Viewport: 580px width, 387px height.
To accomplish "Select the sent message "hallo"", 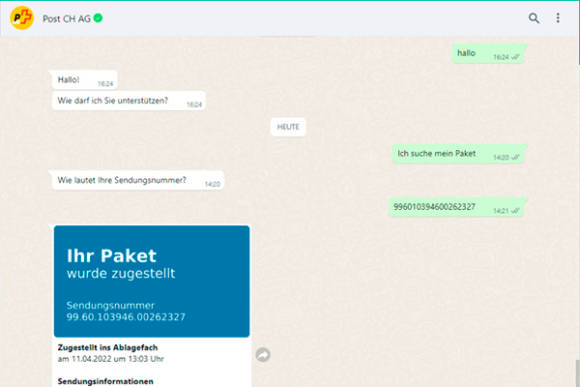I will click(x=489, y=54).
